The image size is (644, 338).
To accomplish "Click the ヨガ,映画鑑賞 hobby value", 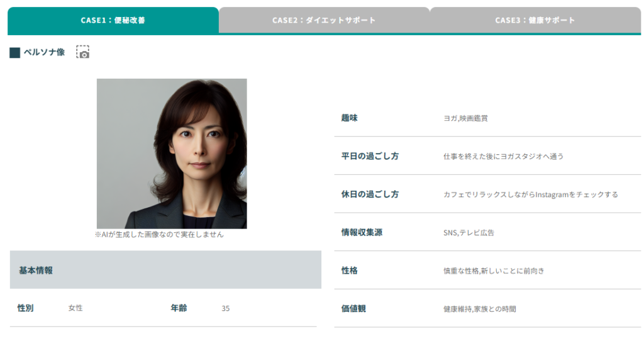I will tap(465, 118).
